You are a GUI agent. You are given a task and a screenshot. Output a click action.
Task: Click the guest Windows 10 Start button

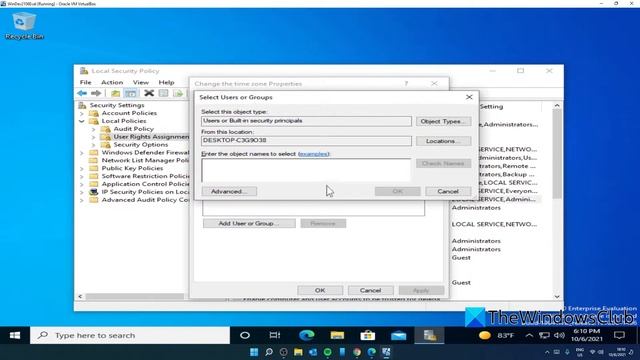(15, 336)
